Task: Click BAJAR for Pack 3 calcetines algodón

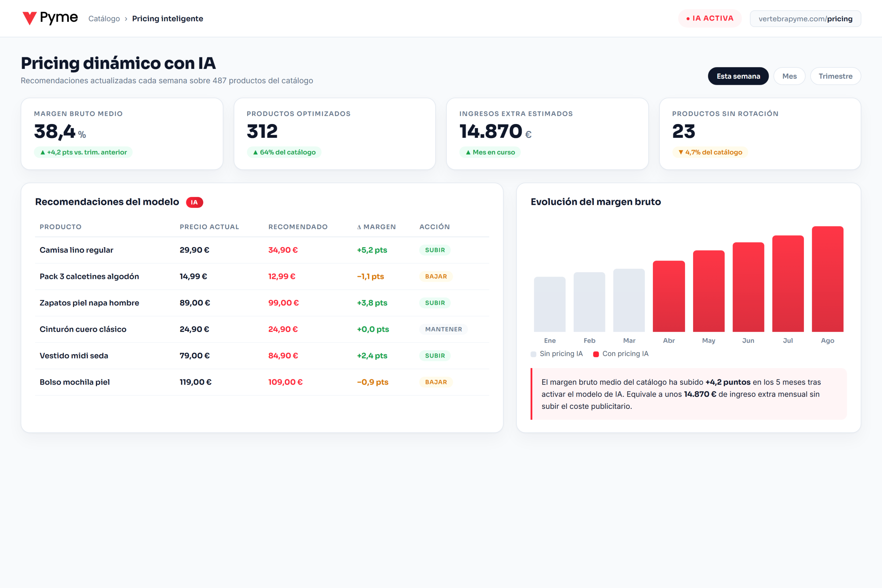Action: click(436, 276)
